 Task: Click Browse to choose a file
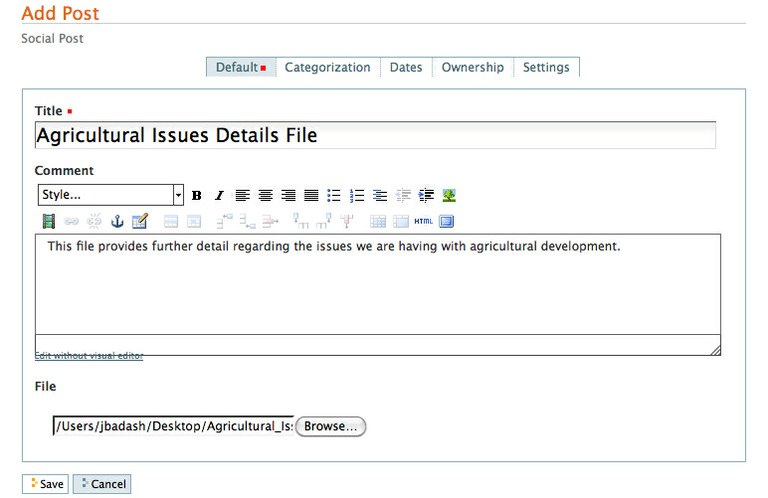(330, 426)
